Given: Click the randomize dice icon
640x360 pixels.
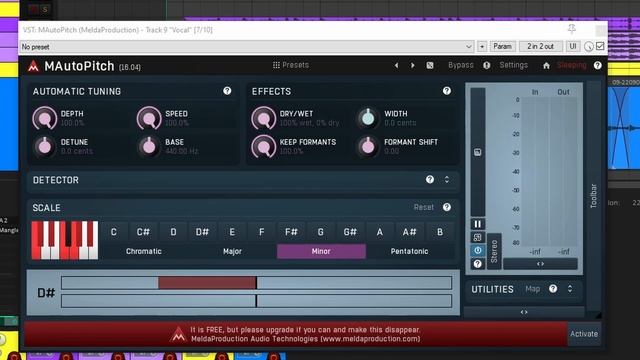Looking at the screenshot, I should [430, 65].
